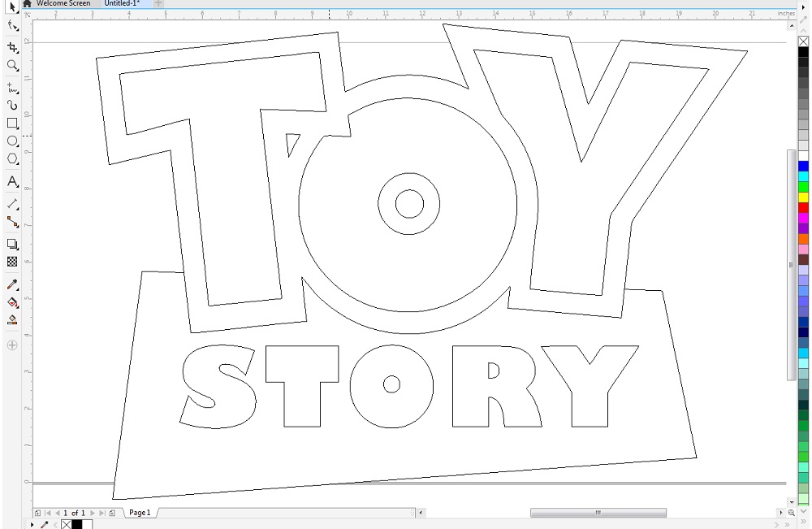The width and height of the screenshot is (812, 529).
Task: Click palette eyedropper above color swatches
Action: pos(803,20)
